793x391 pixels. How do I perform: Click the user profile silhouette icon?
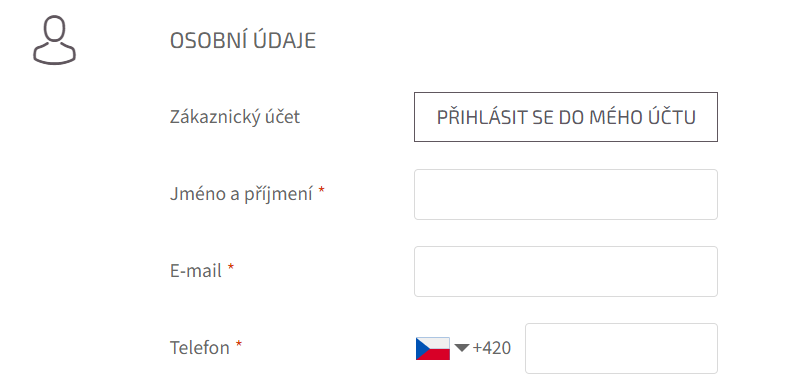pos(55,40)
